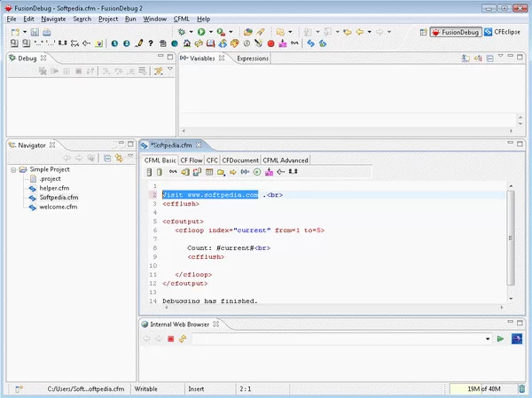Open External Tools dropdown arrow

click(231, 32)
